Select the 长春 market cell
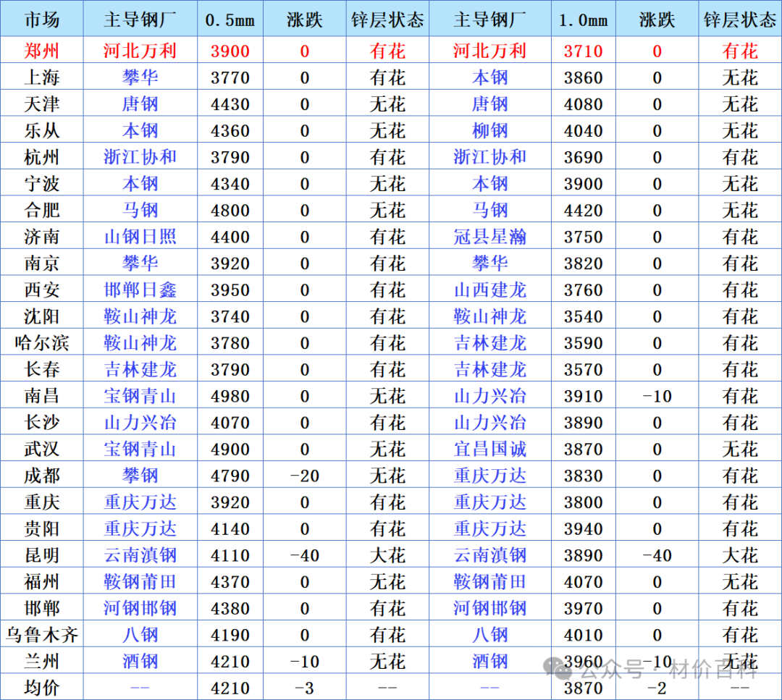 [42, 369]
